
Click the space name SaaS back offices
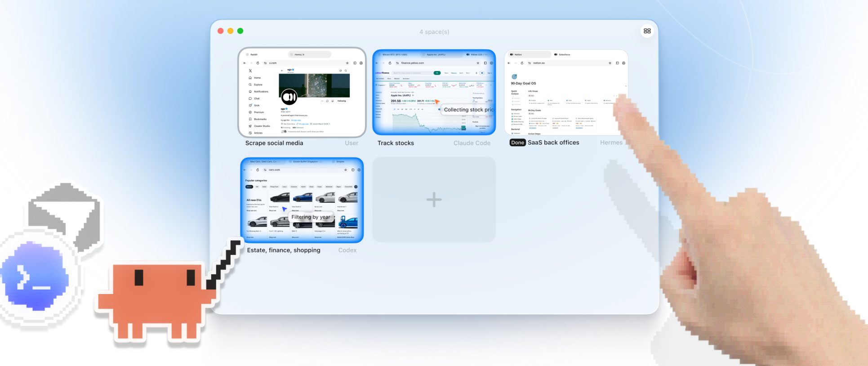(553, 143)
